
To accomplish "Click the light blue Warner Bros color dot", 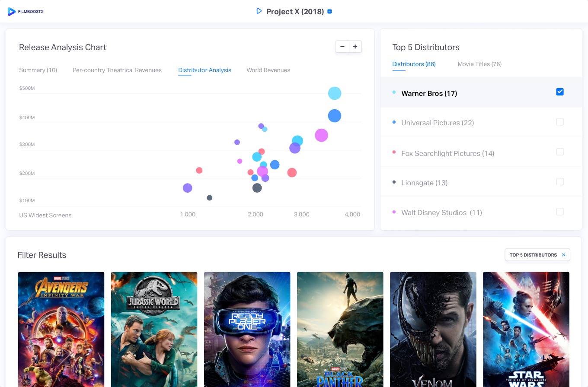I will click(394, 92).
